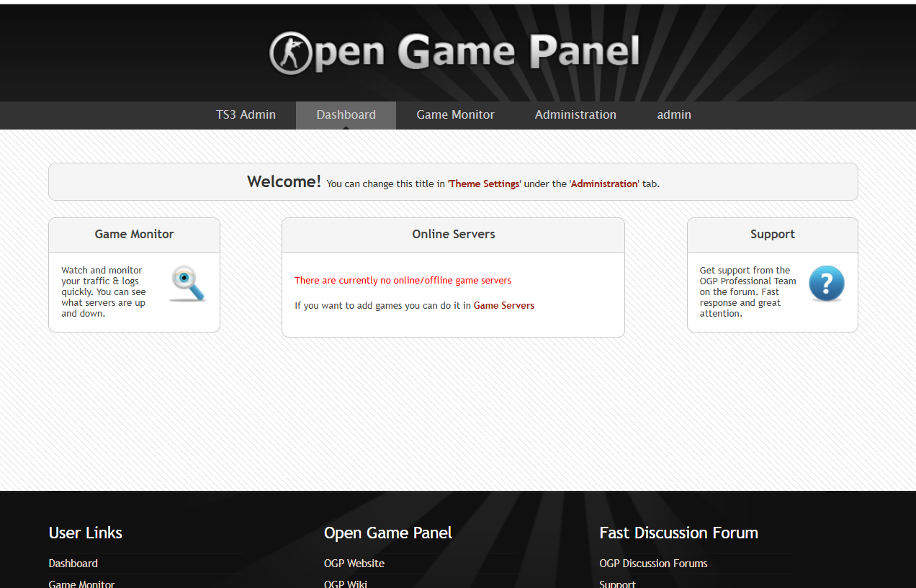Follow the Game Servers link
916x588 pixels.
point(504,306)
